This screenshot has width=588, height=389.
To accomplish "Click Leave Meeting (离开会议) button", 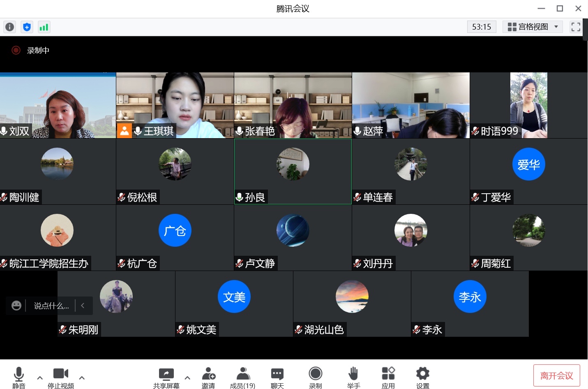I will pos(556,375).
